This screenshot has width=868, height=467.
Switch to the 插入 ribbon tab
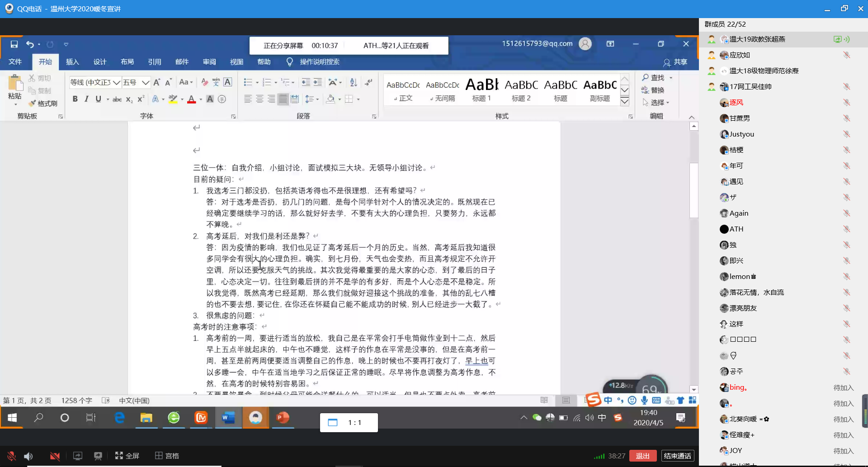pos(72,62)
